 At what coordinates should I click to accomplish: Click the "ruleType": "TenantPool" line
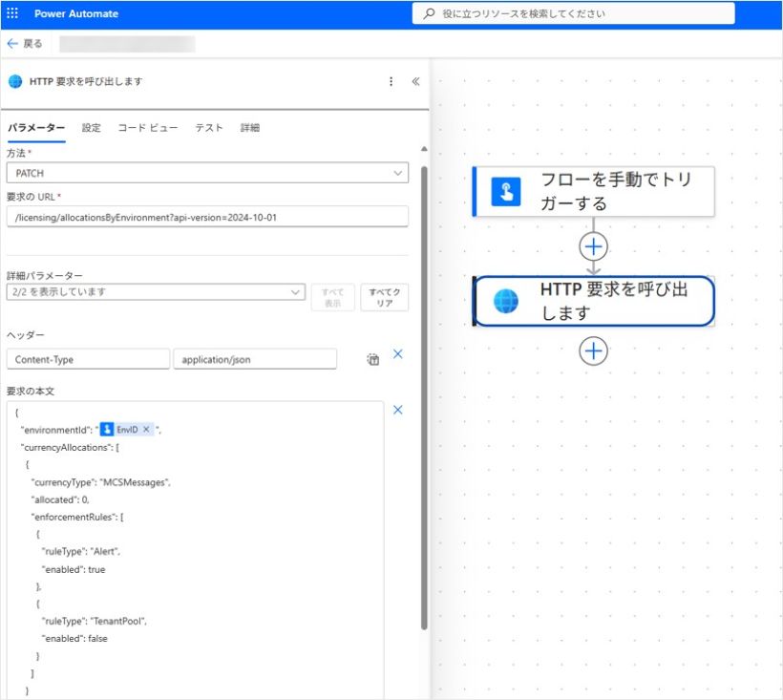click(x=95, y=621)
